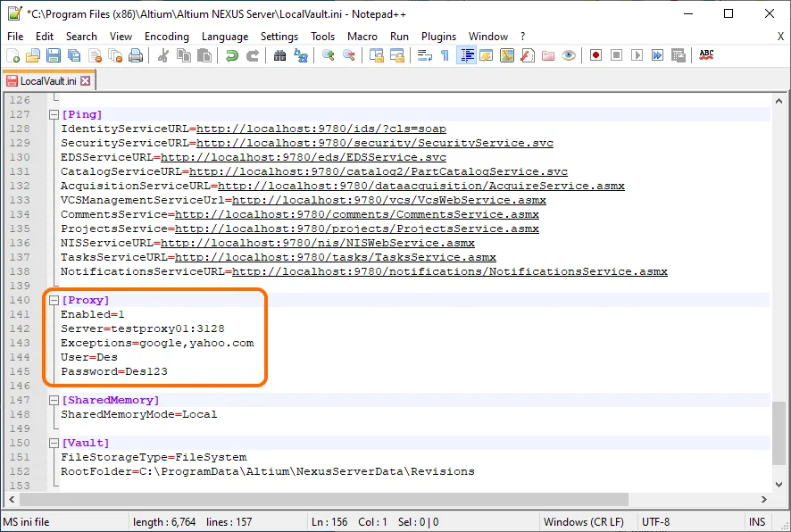Collapse the [Proxy] section fold
This screenshot has width=791, height=532.
pos(54,300)
